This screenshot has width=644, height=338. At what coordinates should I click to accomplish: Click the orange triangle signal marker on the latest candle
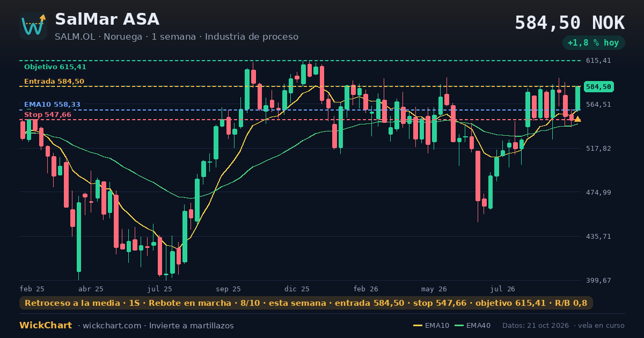pyautogui.click(x=577, y=119)
